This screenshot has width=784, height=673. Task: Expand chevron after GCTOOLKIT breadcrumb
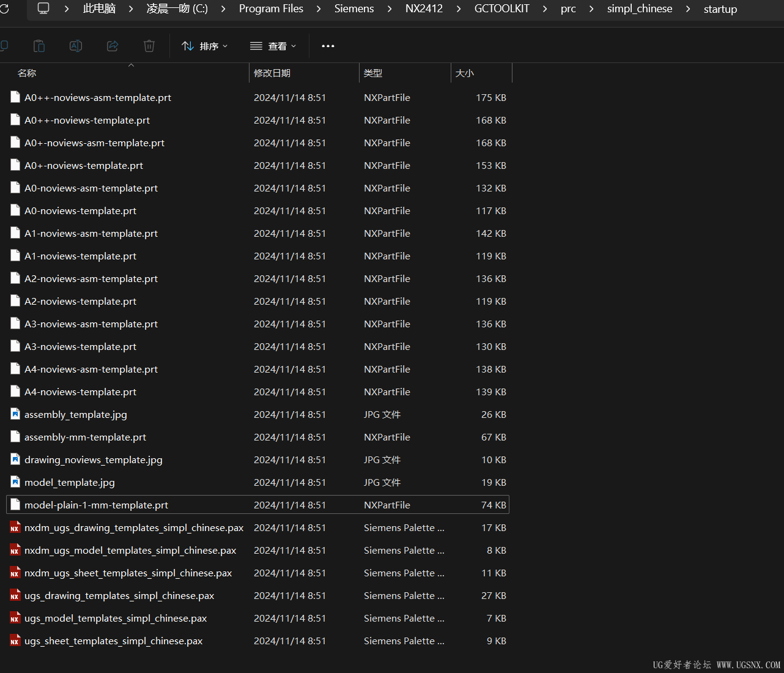545,9
